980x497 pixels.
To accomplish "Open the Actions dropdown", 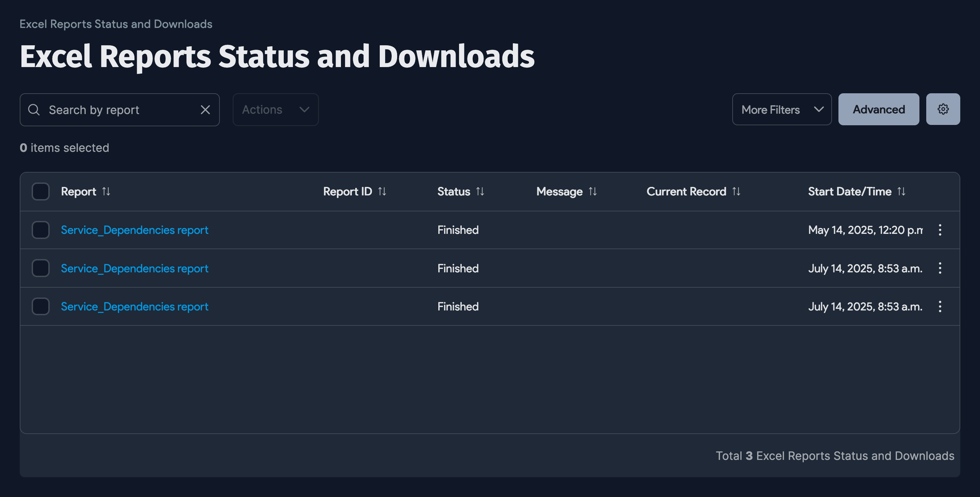I will click(x=275, y=110).
